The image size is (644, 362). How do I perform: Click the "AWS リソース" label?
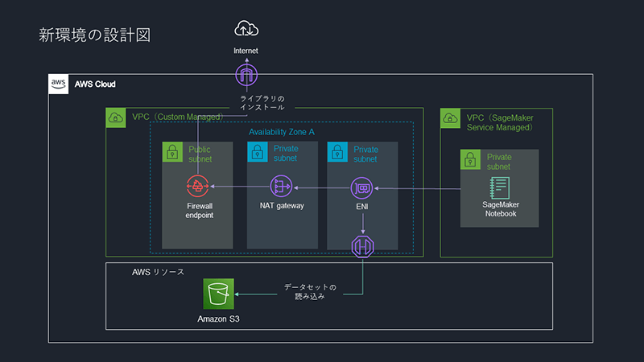click(x=158, y=272)
